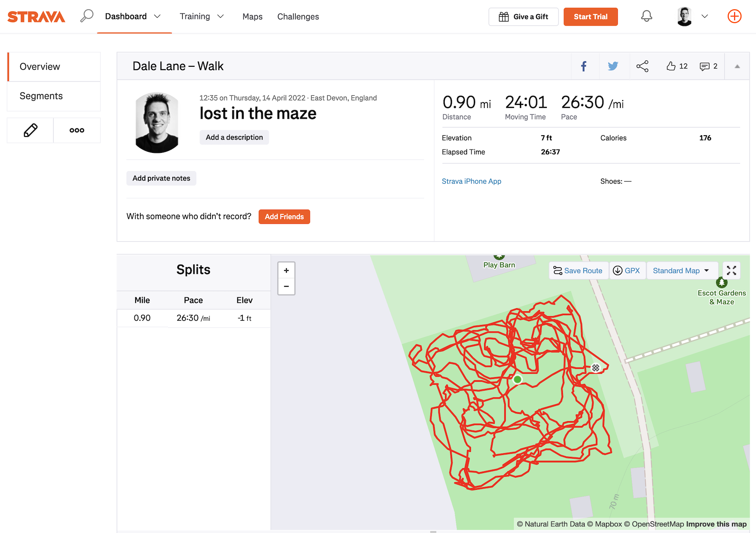This screenshot has height=533, width=756.
Task: Click the share icon
Action: pyautogui.click(x=642, y=66)
